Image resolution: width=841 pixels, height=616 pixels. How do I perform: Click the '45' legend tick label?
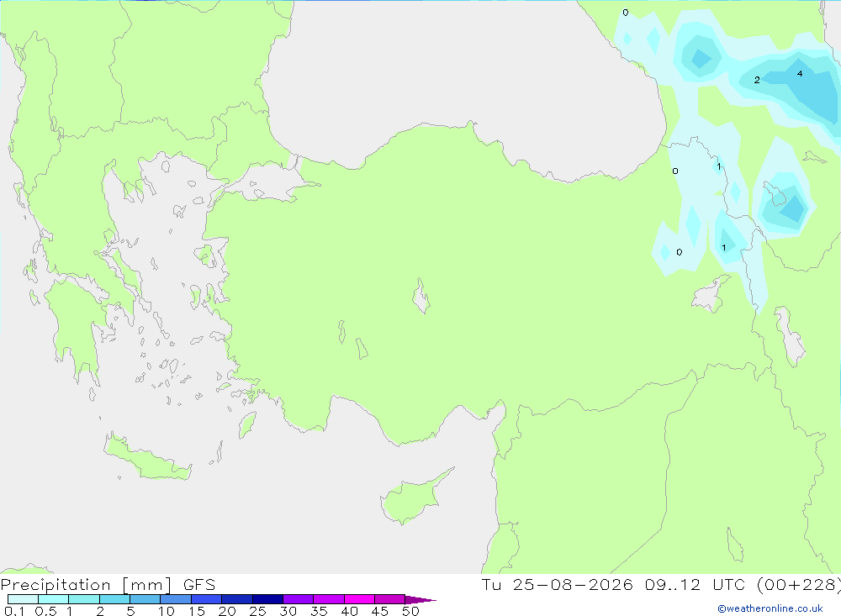[x=380, y=611]
